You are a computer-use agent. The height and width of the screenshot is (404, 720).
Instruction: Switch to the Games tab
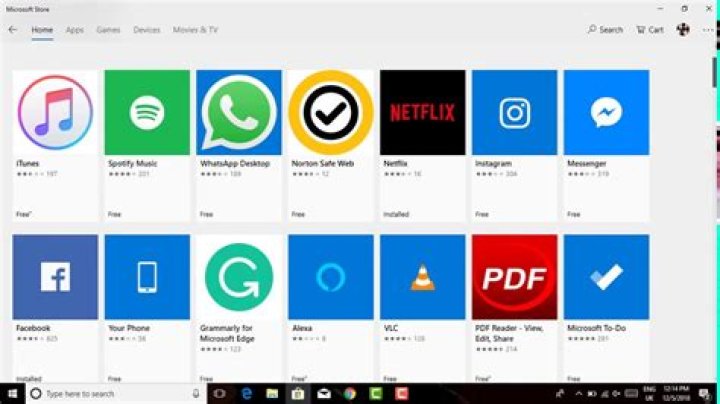pos(108,30)
